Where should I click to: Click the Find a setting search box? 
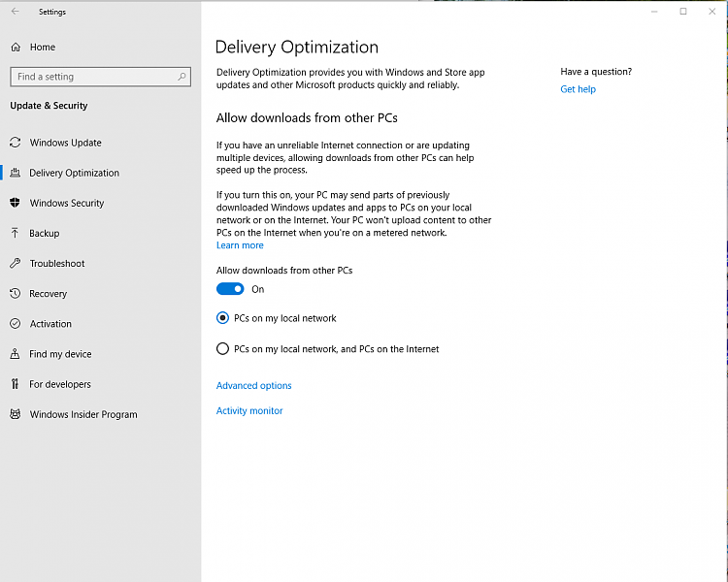coord(100,77)
